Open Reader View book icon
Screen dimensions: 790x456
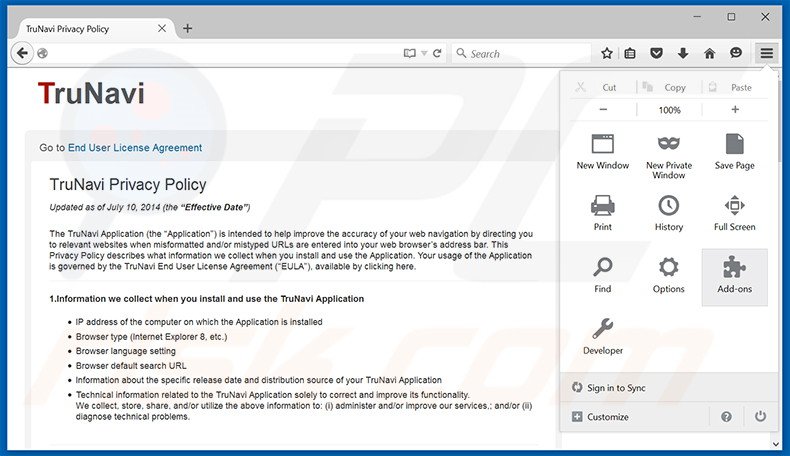[410, 53]
